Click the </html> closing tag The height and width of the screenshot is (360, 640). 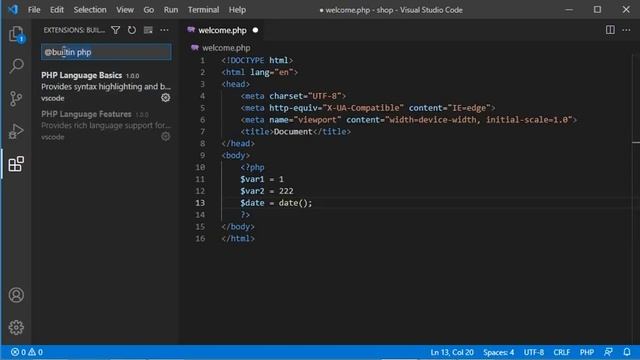click(238, 238)
